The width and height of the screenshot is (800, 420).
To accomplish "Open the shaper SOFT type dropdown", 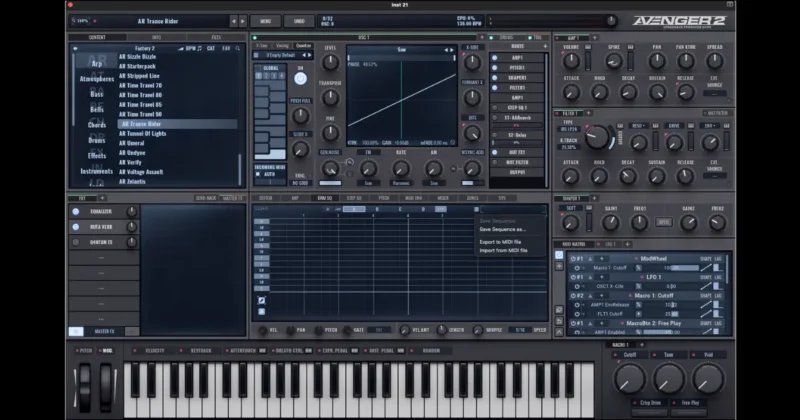I will click(x=570, y=208).
